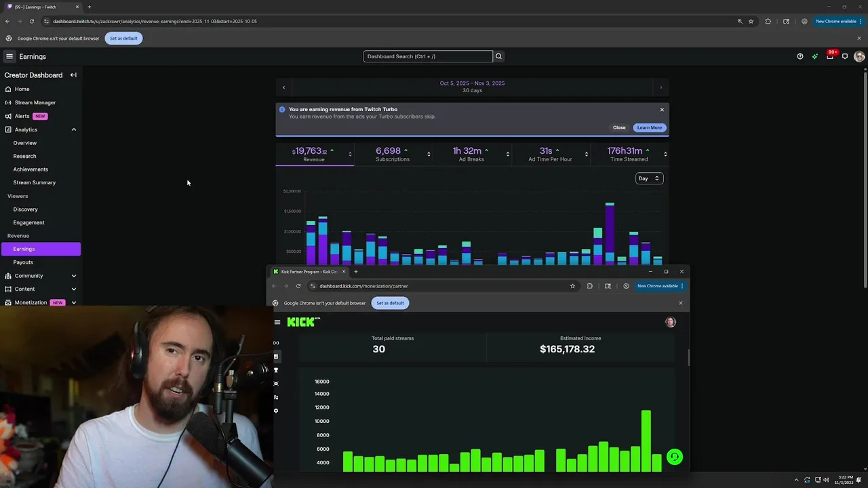
Task: Select the Revenue metric tab
Action: pos(314,155)
